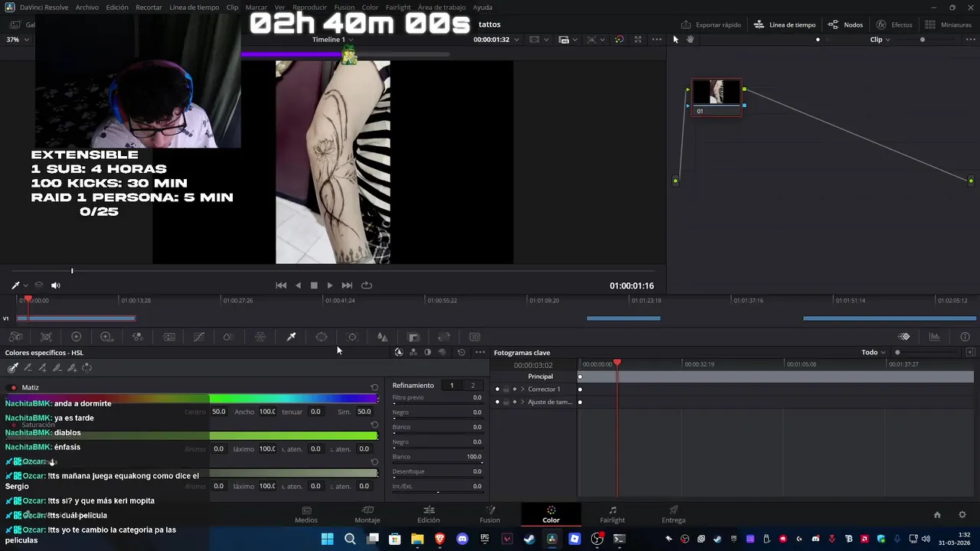Open the Color Match palette icon
The image size is (980, 551).
[x=46, y=337]
